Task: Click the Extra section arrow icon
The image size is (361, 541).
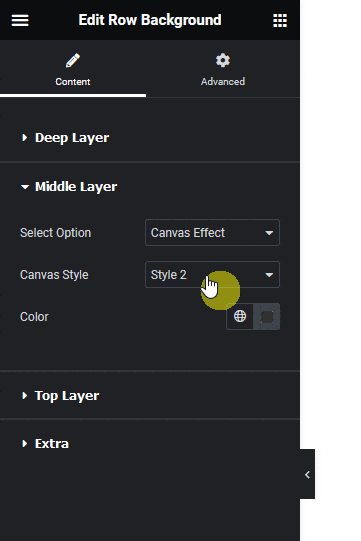Action: click(x=25, y=443)
